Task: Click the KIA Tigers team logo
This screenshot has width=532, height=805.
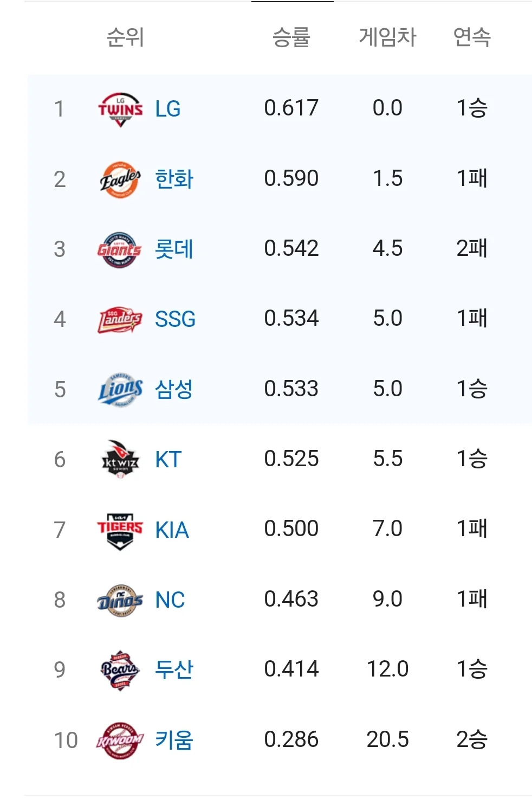Action: pyautogui.click(x=120, y=530)
